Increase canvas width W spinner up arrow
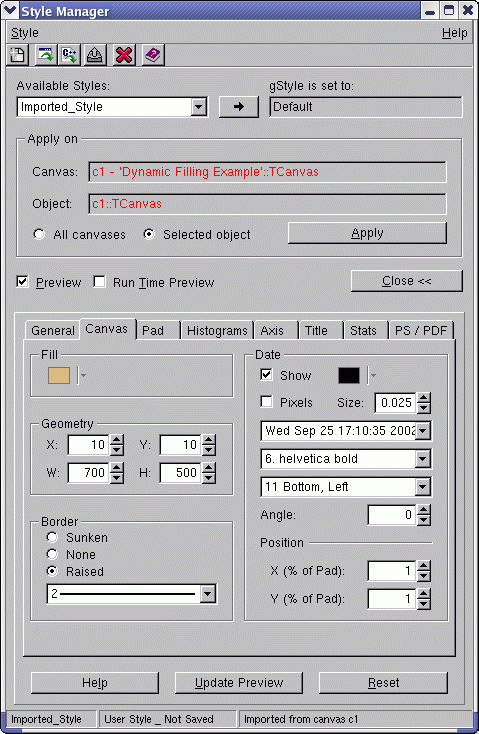The image size is (479, 734). pyautogui.click(x=117, y=467)
